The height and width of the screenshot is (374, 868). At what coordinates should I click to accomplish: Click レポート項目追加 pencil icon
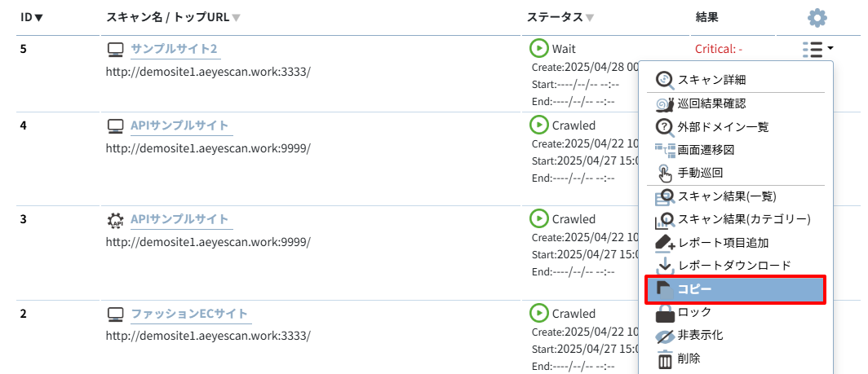pyautogui.click(x=664, y=243)
